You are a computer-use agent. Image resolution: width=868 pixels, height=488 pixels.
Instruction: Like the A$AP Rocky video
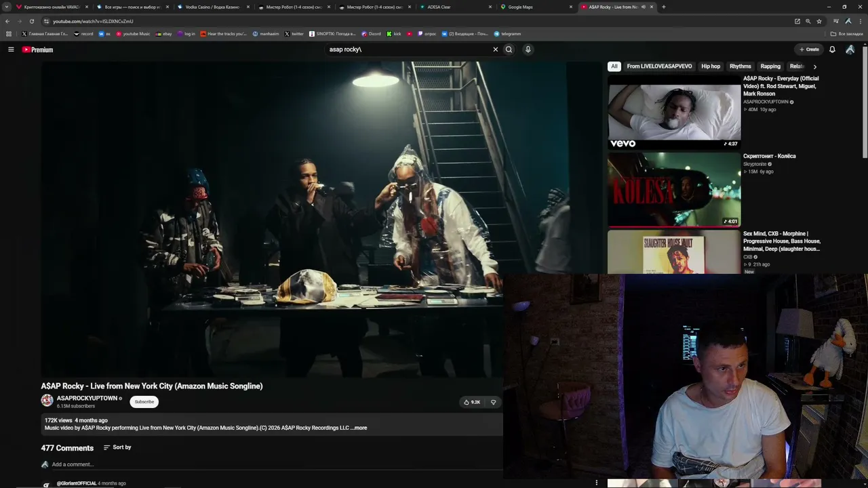[471, 402]
